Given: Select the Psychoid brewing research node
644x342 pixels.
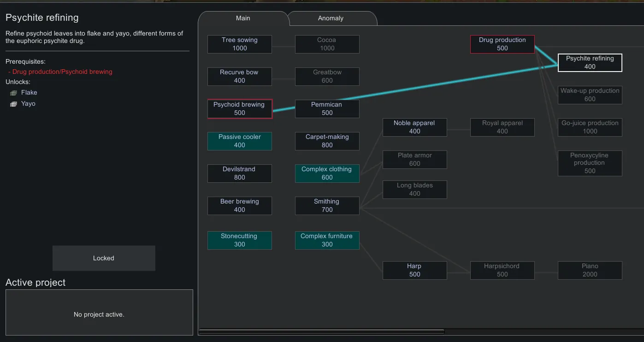Looking at the screenshot, I should [x=239, y=109].
